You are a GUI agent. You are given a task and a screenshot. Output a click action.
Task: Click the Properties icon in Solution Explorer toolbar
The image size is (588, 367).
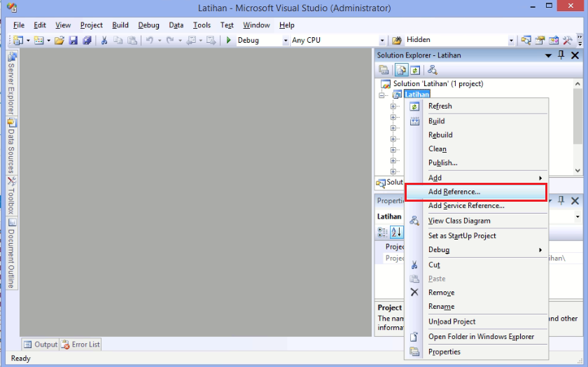(384, 70)
